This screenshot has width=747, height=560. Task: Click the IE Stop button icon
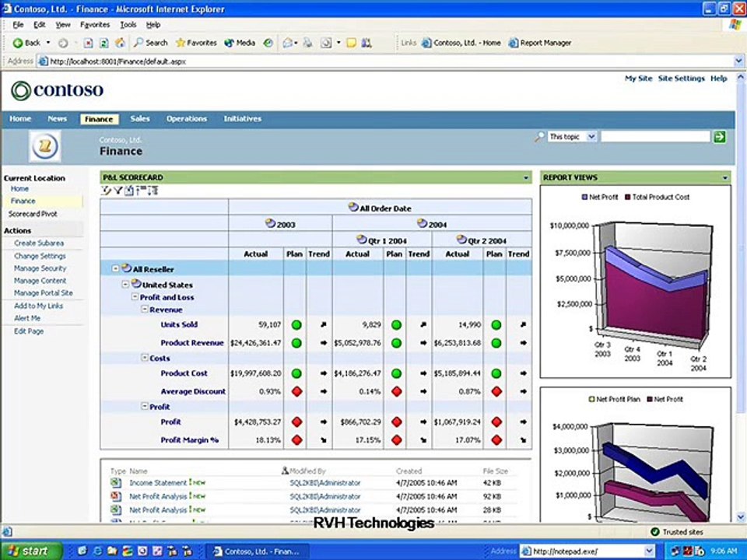88,43
